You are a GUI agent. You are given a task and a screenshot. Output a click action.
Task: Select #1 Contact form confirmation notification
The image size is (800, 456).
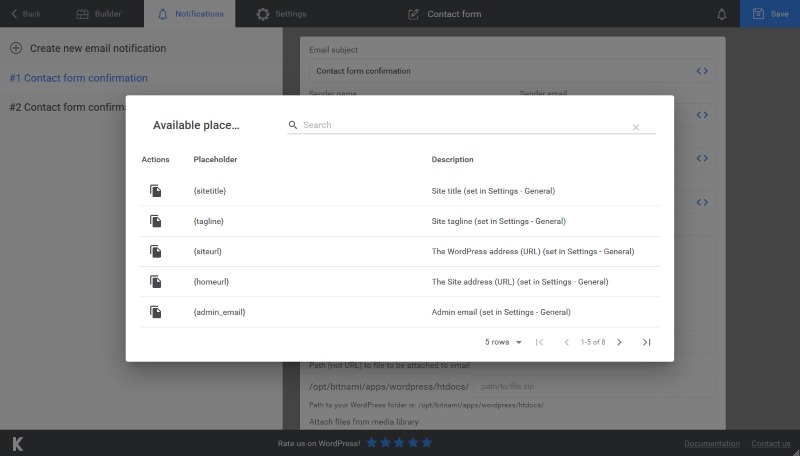(78, 78)
